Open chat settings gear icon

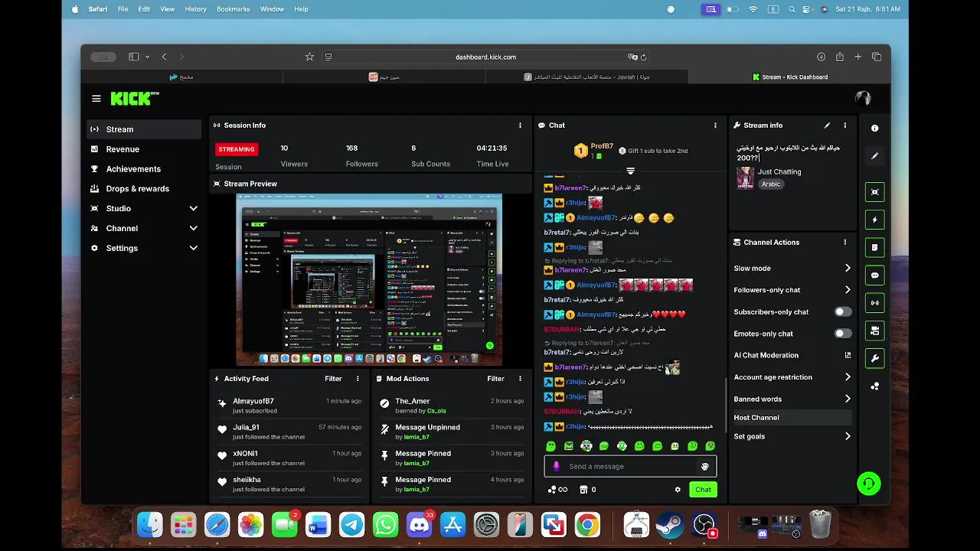(x=678, y=490)
